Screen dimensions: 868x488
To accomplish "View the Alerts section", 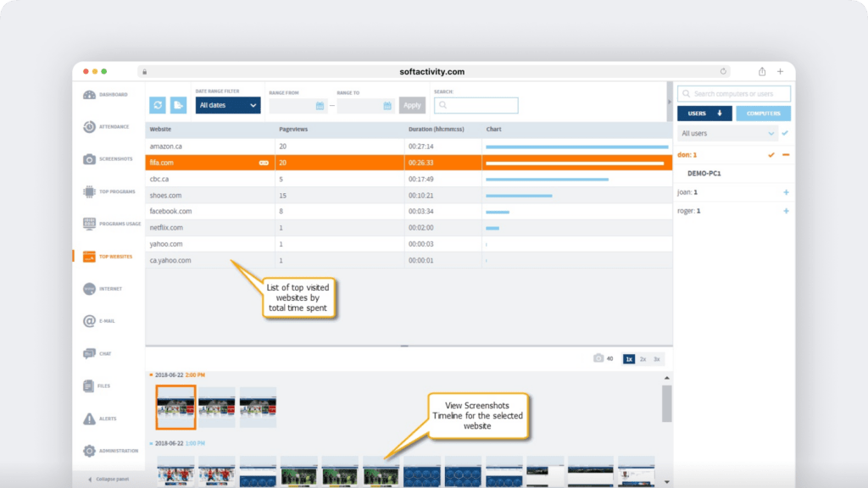I will (x=106, y=418).
